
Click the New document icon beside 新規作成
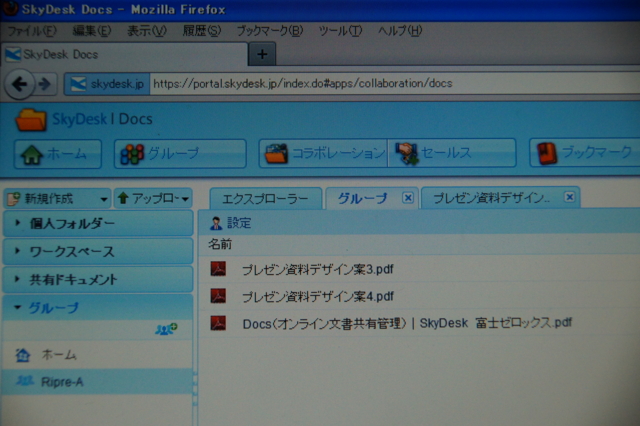[x=14, y=198]
